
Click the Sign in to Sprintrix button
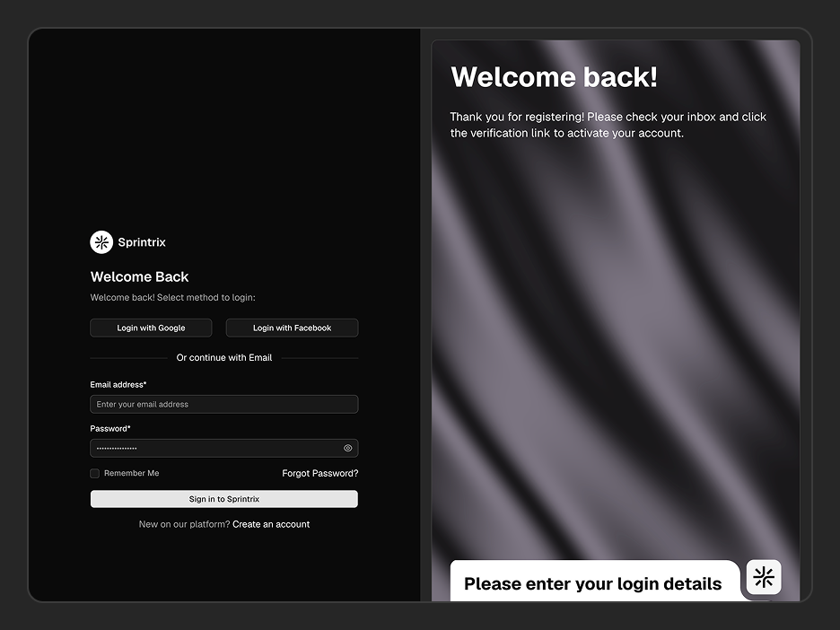(224, 499)
